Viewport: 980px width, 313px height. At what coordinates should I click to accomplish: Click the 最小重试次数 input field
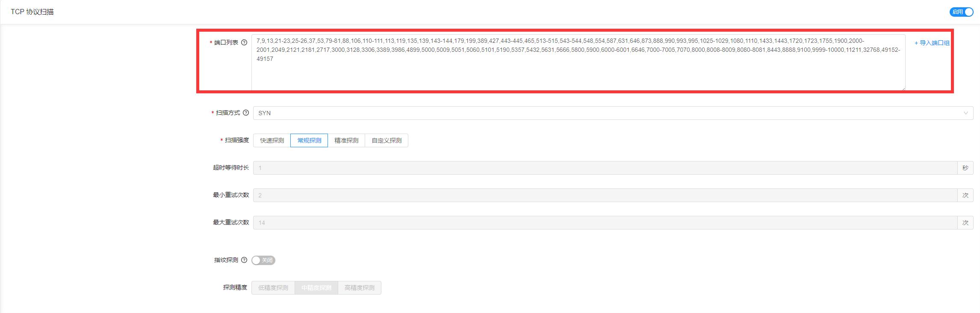(605, 195)
